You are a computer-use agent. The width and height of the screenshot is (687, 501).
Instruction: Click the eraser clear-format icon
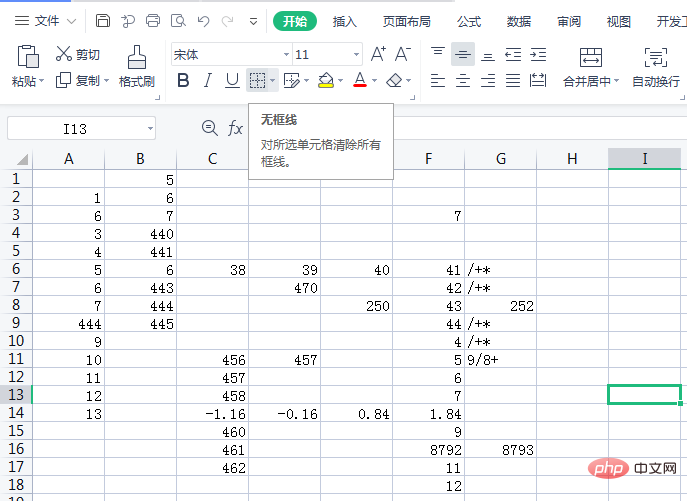click(x=394, y=80)
